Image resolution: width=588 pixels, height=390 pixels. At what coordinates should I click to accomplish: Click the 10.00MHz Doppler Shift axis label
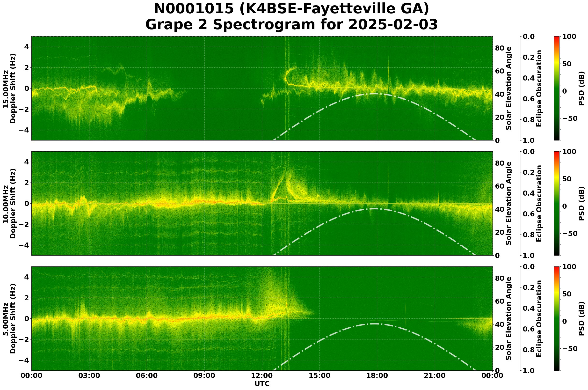point(9,204)
